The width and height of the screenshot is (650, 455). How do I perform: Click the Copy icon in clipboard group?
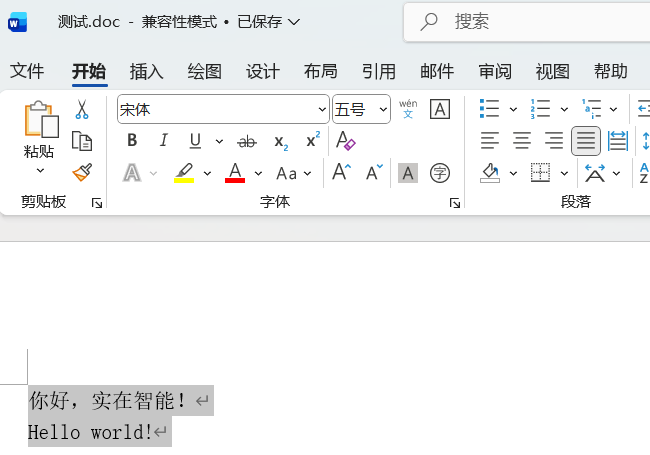pos(82,141)
